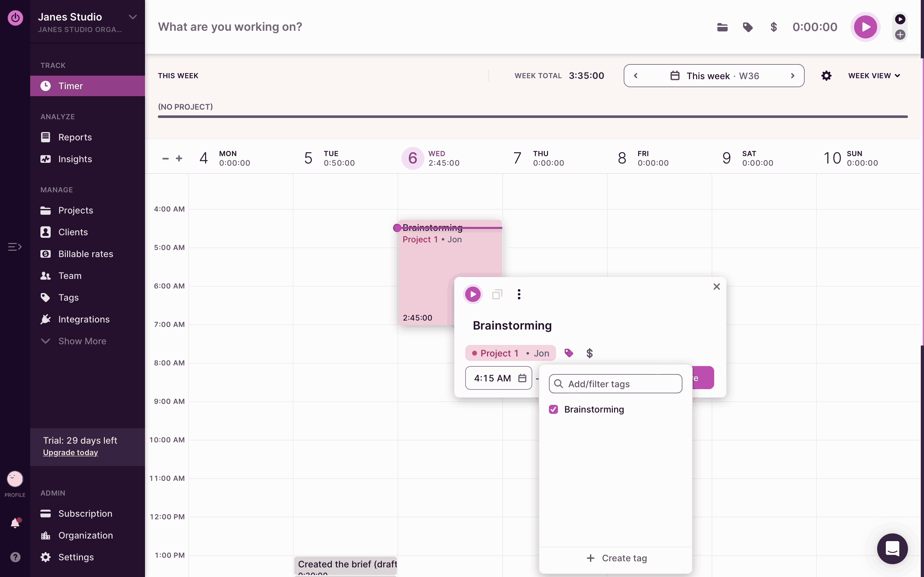Click the billable dollar icon in the top timer bar
Screen dimensions: 924x577
point(774,27)
